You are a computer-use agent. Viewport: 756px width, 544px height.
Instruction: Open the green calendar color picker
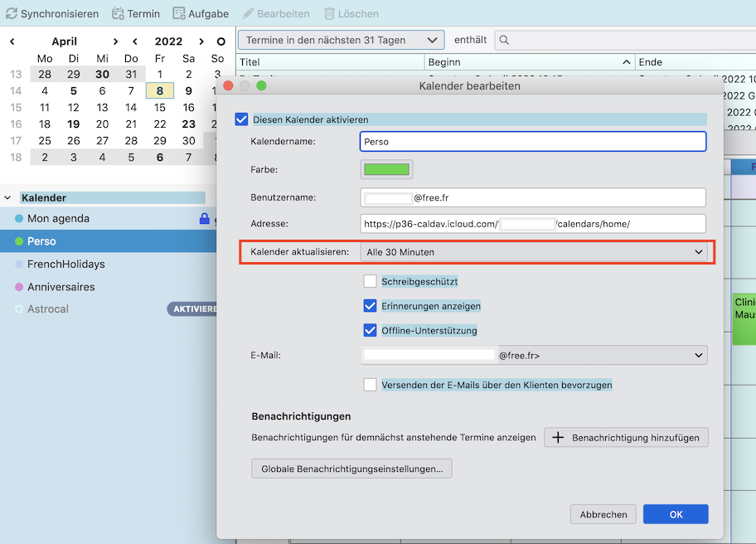click(x=386, y=169)
